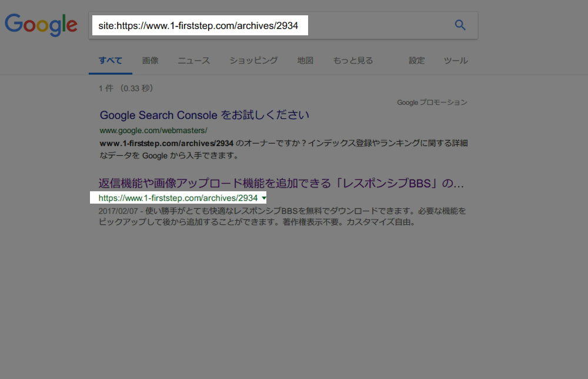588x379 pixels.
Task: Click the Search Console description mentioning オーナーですか
Action: pyautogui.click(x=283, y=149)
